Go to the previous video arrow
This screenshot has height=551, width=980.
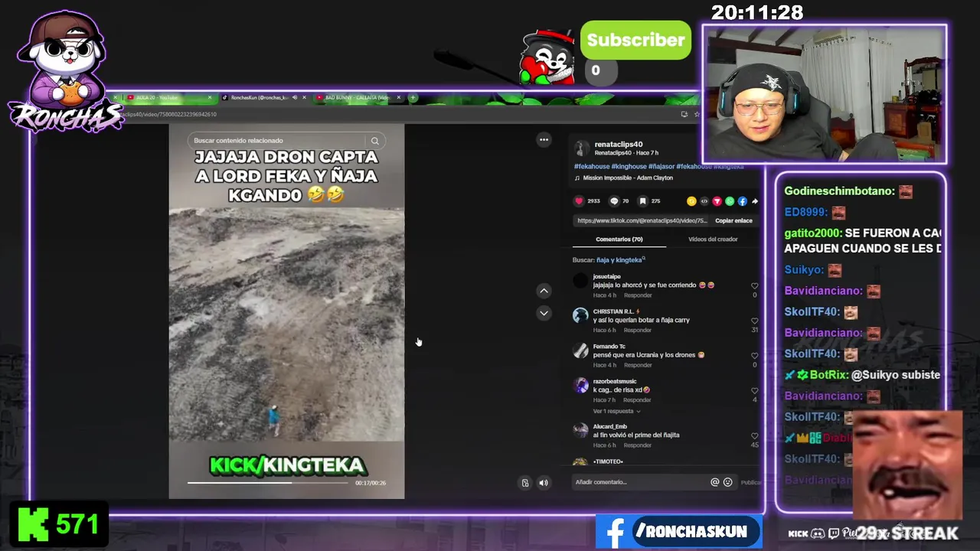click(544, 291)
